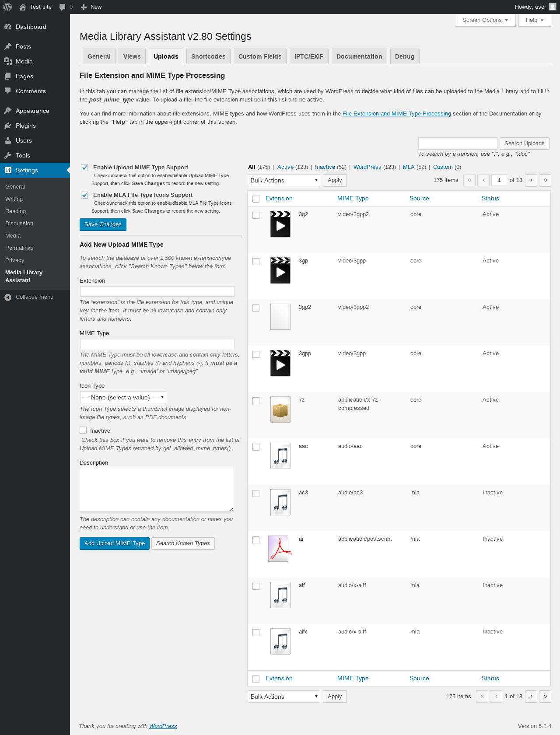
Task: Click the Save Changes button
Action: click(103, 224)
